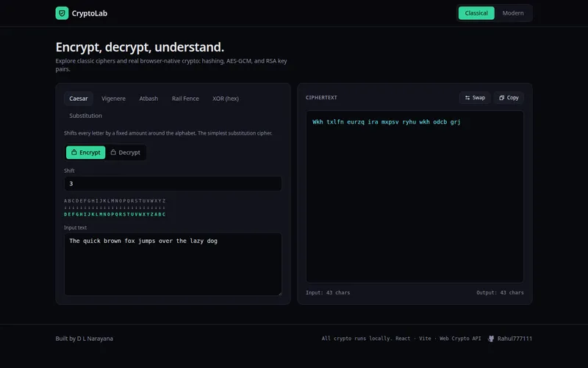Click 'Built by D L Narayana' footer text
Screen dimensions: 588x368
coord(84,339)
